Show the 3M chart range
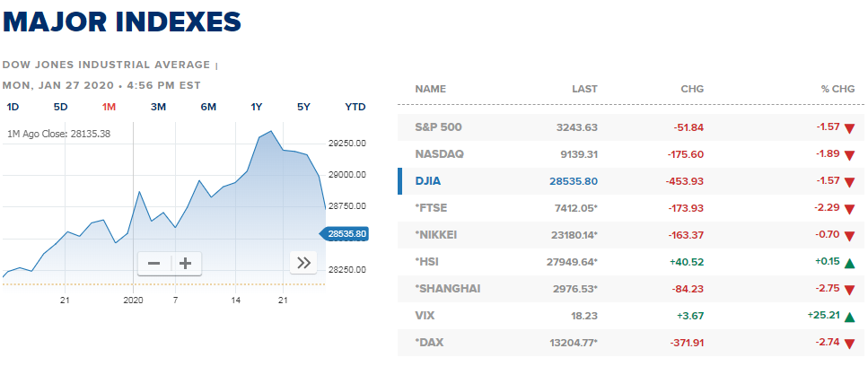The image size is (868, 366). (158, 108)
